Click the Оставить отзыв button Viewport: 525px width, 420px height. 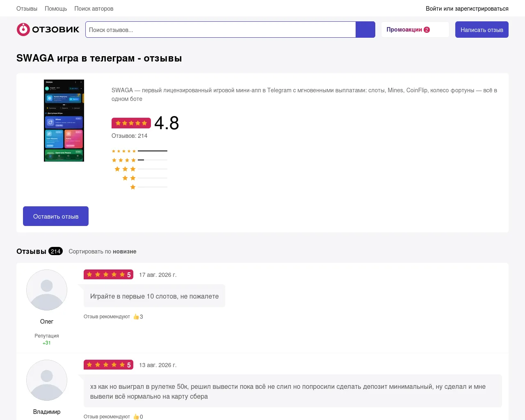tap(56, 216)
